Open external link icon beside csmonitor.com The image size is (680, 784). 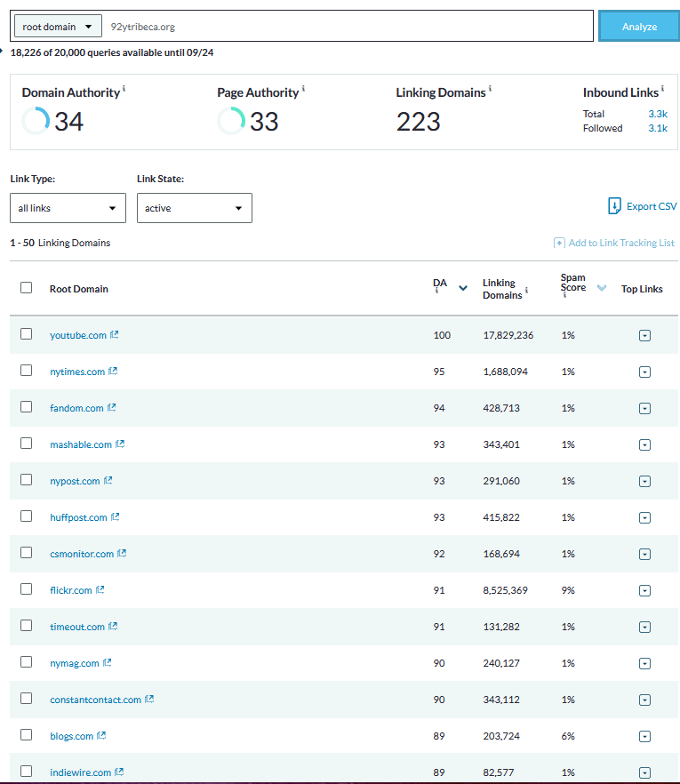click(x=122, y=554)
